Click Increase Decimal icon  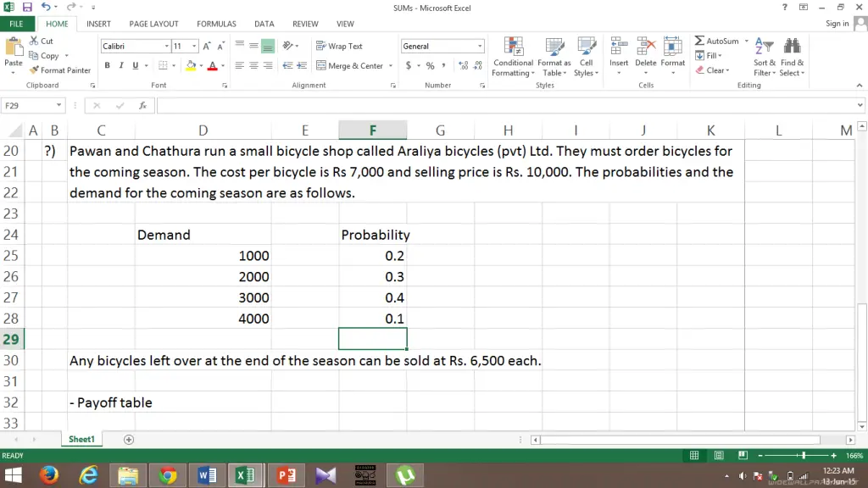coord(464,66)
